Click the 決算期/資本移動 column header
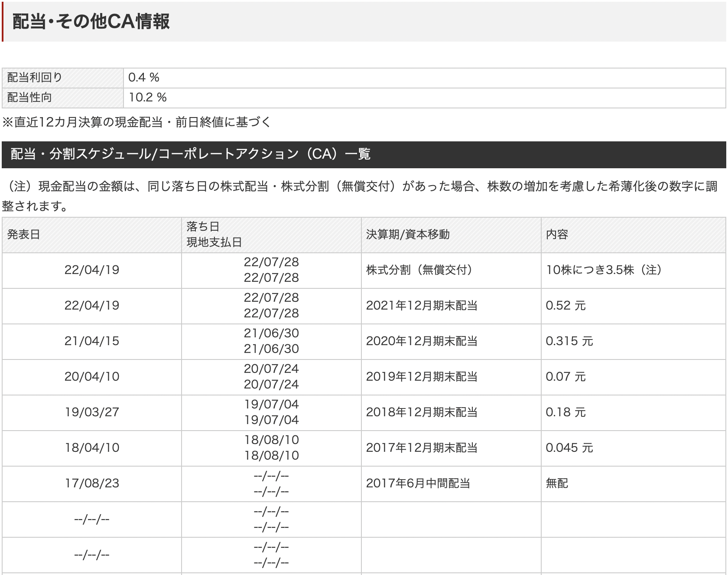Image resolution: width=728 pixels, height=575 pixels. pos(451,235)
